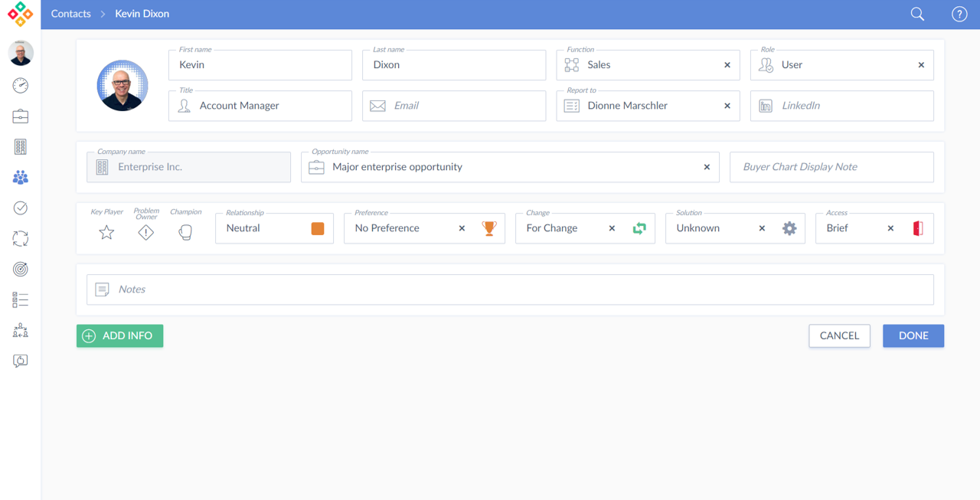Click the help question mark icon
Image resolution: width=980 pixels, height=500 pixels.
pyautogui.click(x=959, y=14)
